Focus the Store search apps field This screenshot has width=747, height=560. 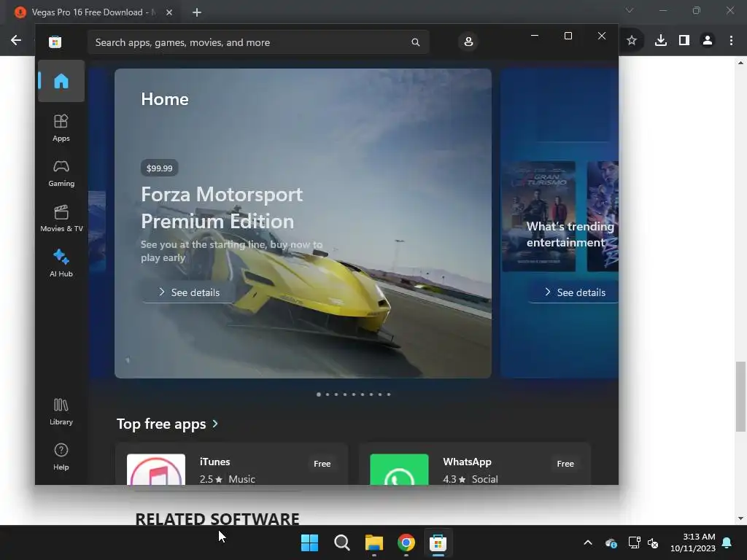pos(258,42)
